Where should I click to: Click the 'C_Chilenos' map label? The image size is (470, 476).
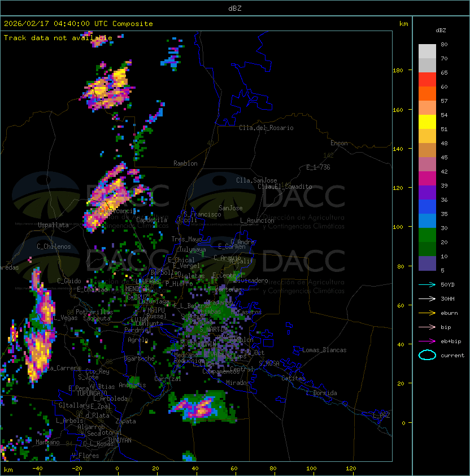(54, 246)
